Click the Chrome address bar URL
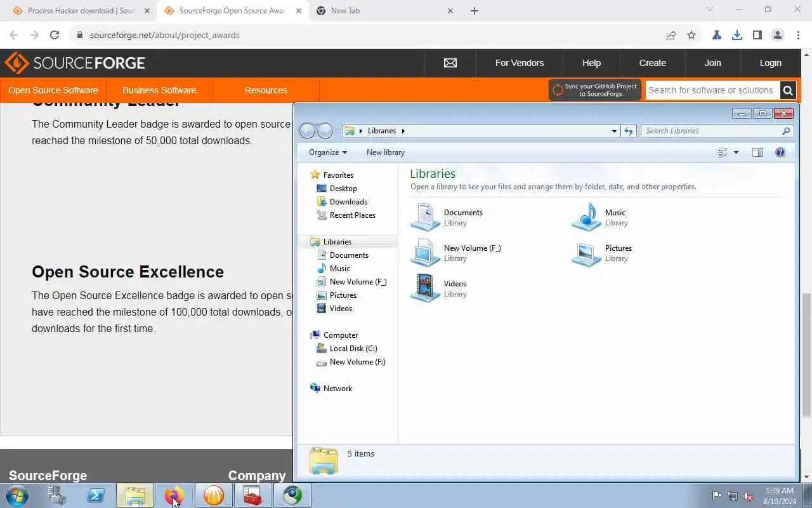Viewport: 812px width, 508px height. tap(165, 35)
